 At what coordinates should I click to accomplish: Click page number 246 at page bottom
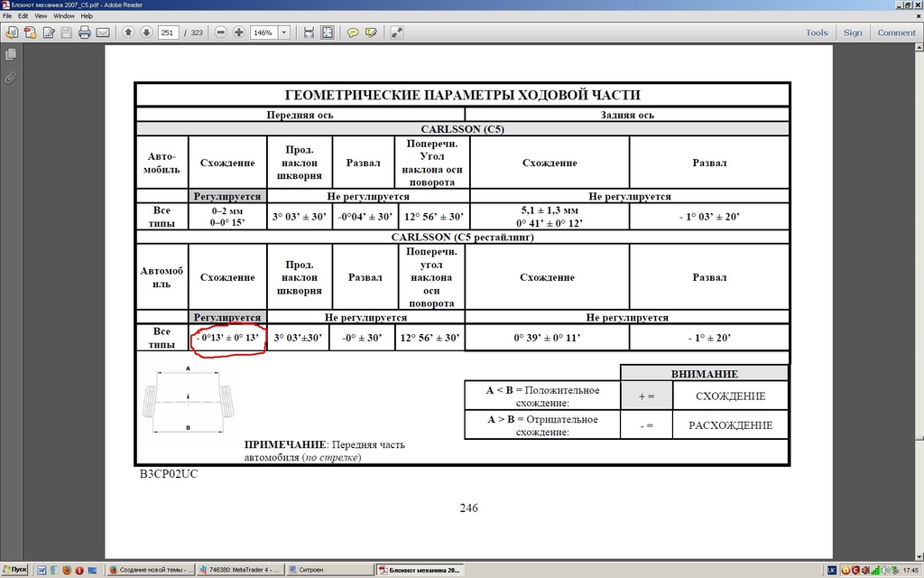click(x=469, y=508)
